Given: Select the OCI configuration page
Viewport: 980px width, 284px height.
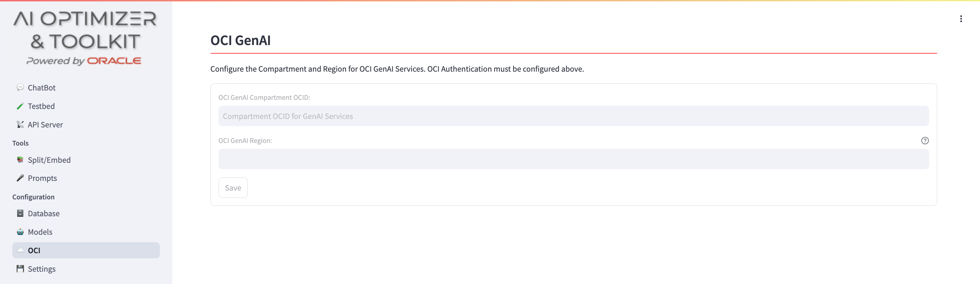Looking at the screenshot, I should tap(86, 250).
